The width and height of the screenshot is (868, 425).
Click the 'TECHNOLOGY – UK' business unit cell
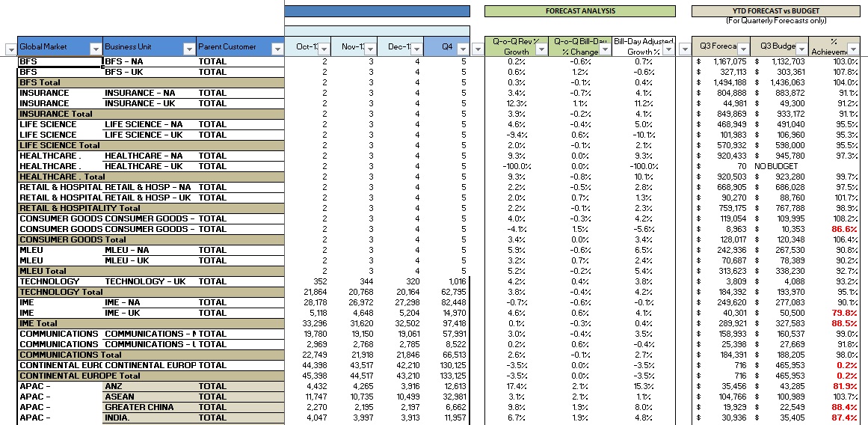click(x=150, y=281)
